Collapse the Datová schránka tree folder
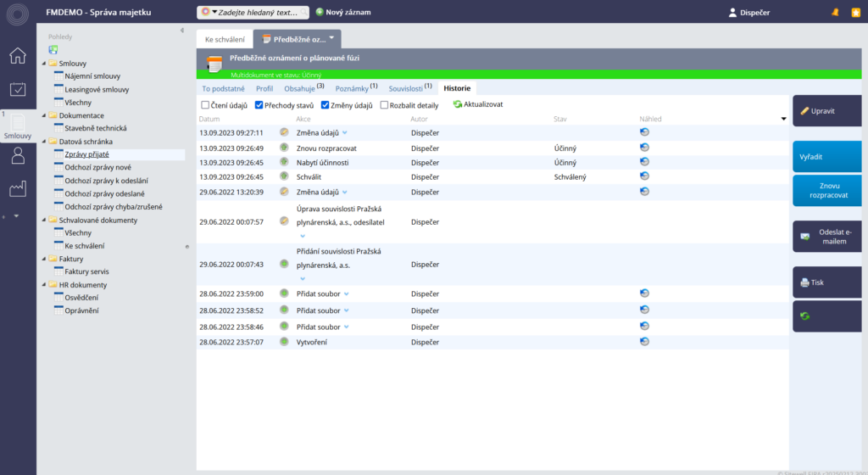Screen dimensions: 868x475 pos(44,141)
